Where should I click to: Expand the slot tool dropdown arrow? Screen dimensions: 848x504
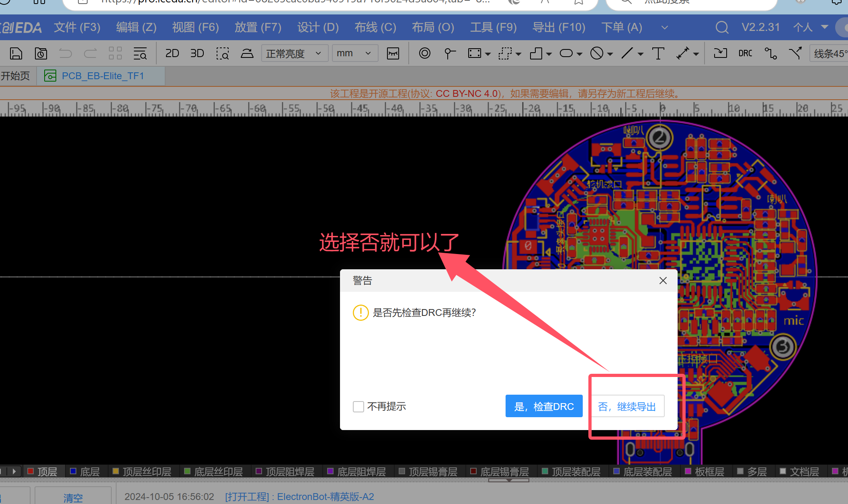point(580,54)
